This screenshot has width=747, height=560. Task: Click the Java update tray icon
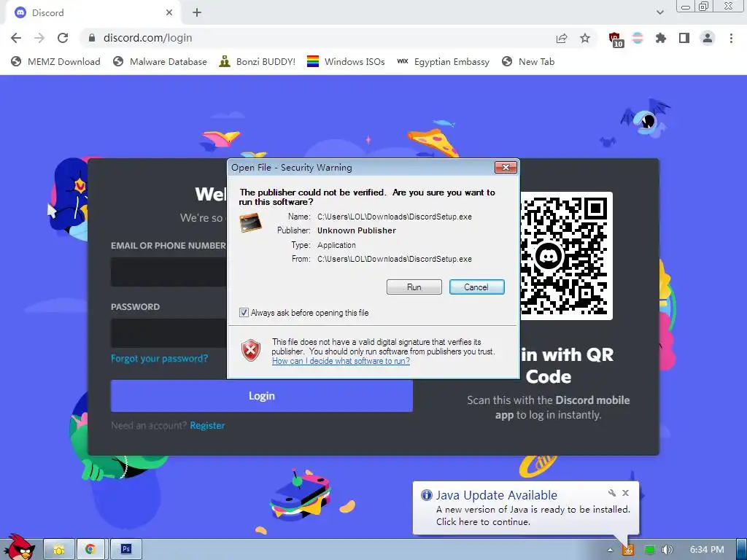pos(628,550)
